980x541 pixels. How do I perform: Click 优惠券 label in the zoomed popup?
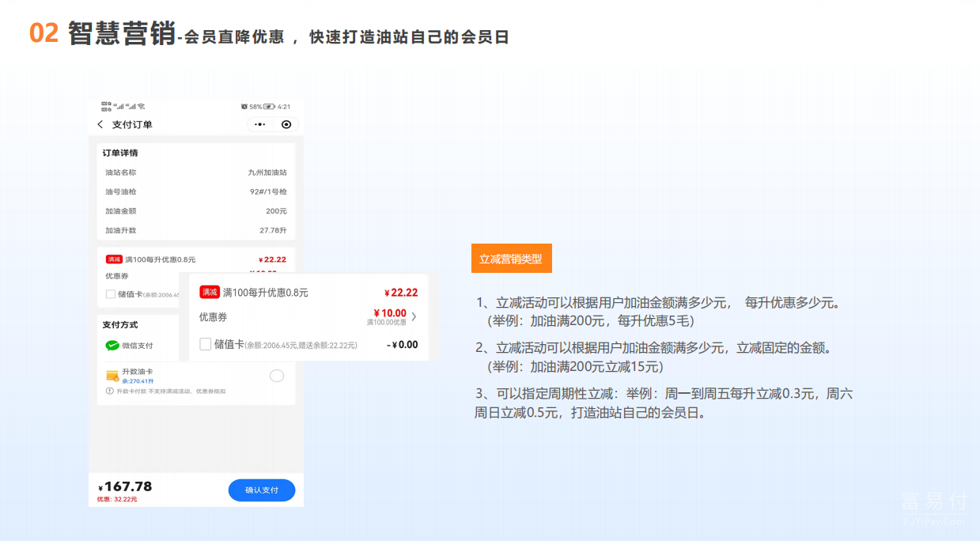coord(213,317)
